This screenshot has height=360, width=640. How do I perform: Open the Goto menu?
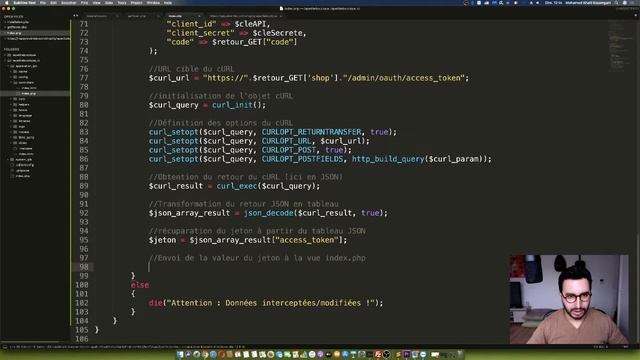coord(109,2)
